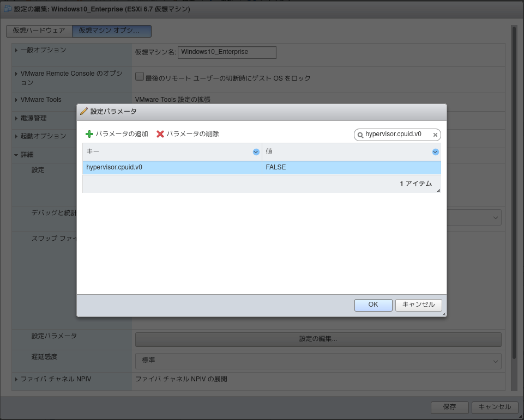Open the キー column dropdown menu
Screen dimensions: 524x420
coord(256,152)
